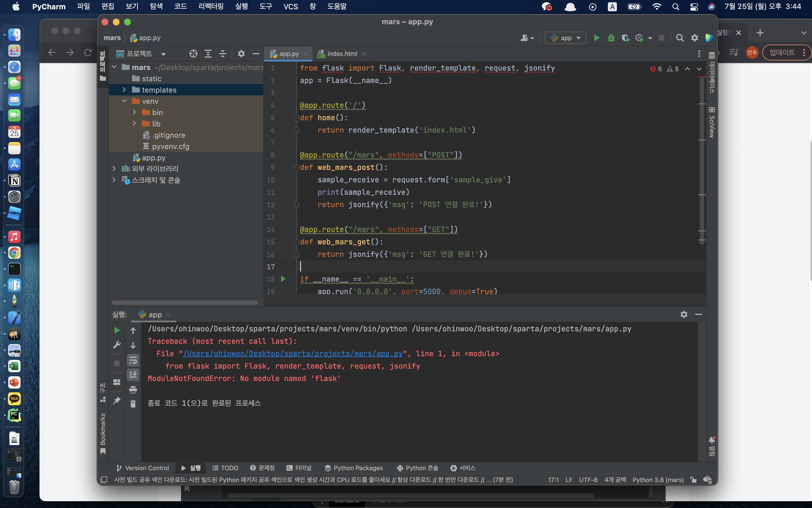Print the run output using printer icon
This screenshot has width=812, height=508.
point(133,390)
